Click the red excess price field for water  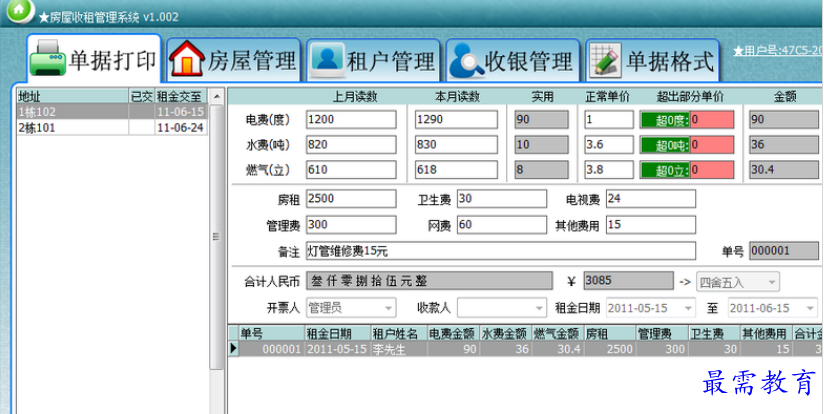coord(712,144)
